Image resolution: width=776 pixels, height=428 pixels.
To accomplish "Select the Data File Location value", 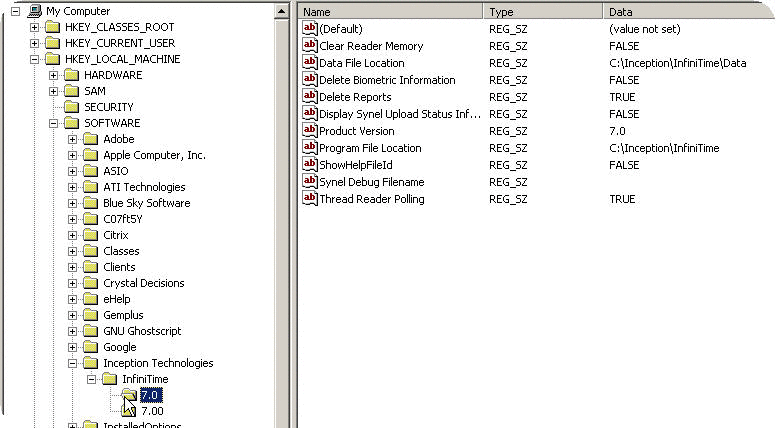I will (x=361, y=63).
